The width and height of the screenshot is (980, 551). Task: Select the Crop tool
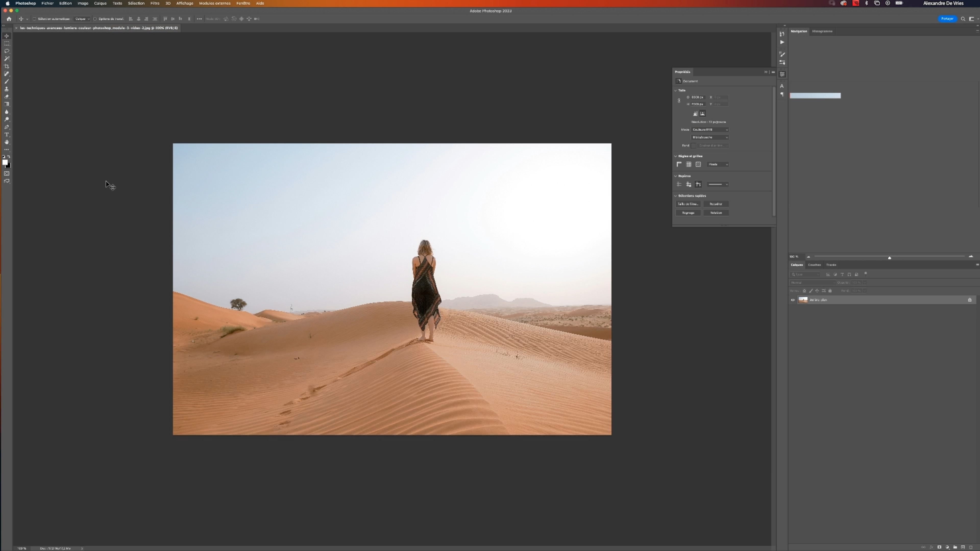pyautogui.click(x=6, y=66)
